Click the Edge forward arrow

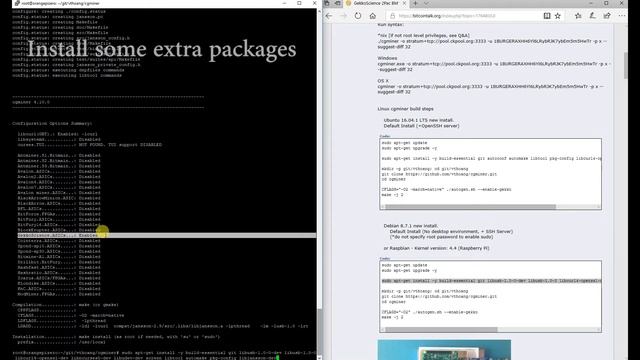(x=343, y=16)
